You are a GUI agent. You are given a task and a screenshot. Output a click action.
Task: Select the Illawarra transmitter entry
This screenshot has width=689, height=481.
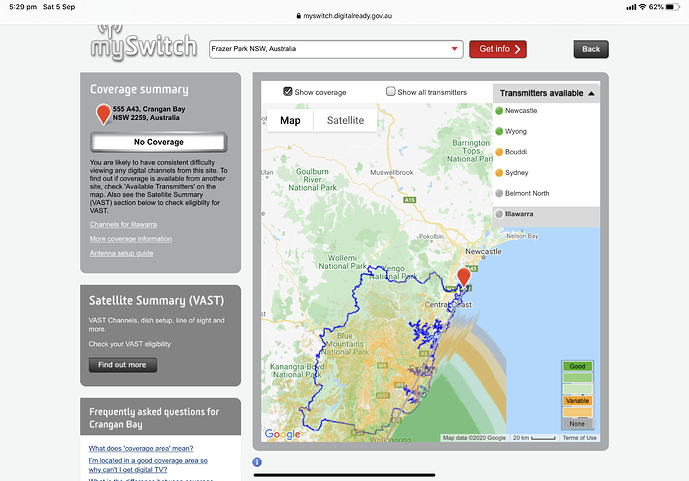click(546, 214)
